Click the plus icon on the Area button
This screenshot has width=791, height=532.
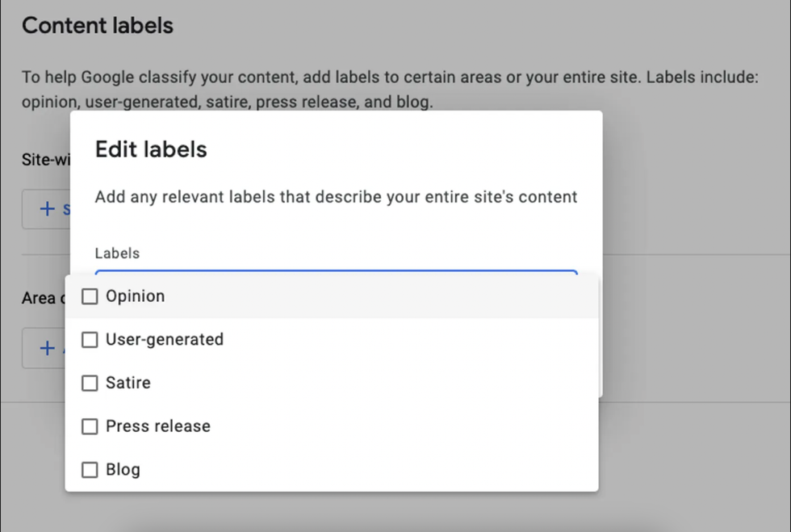pos(48,348)
